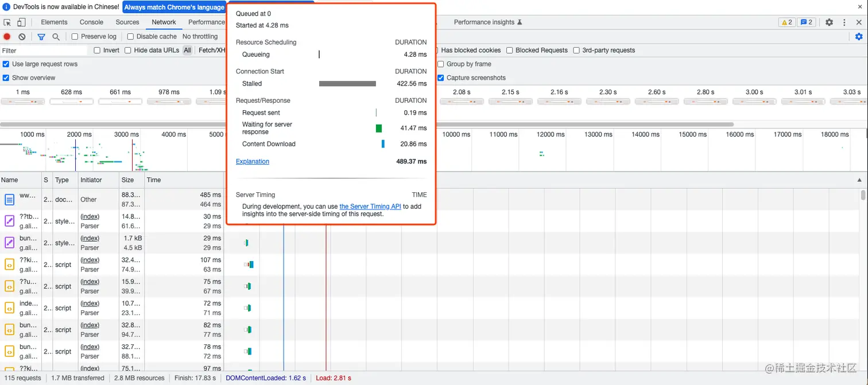Click the script icon for ??ki 107 ms request
The width and height of the screenshot is (868, 385).
coord(9,265)
